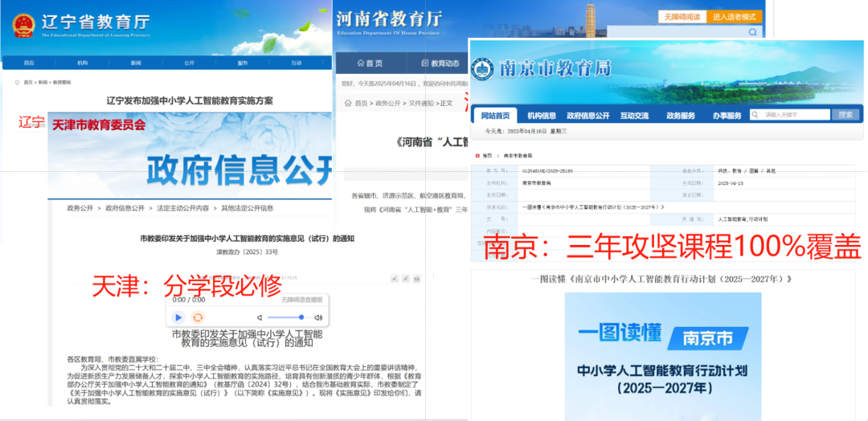Viewport: 868px width, 421px height.
Task: Open 互动 in Liaoning navigation bar
Action: tap(296, 63)
